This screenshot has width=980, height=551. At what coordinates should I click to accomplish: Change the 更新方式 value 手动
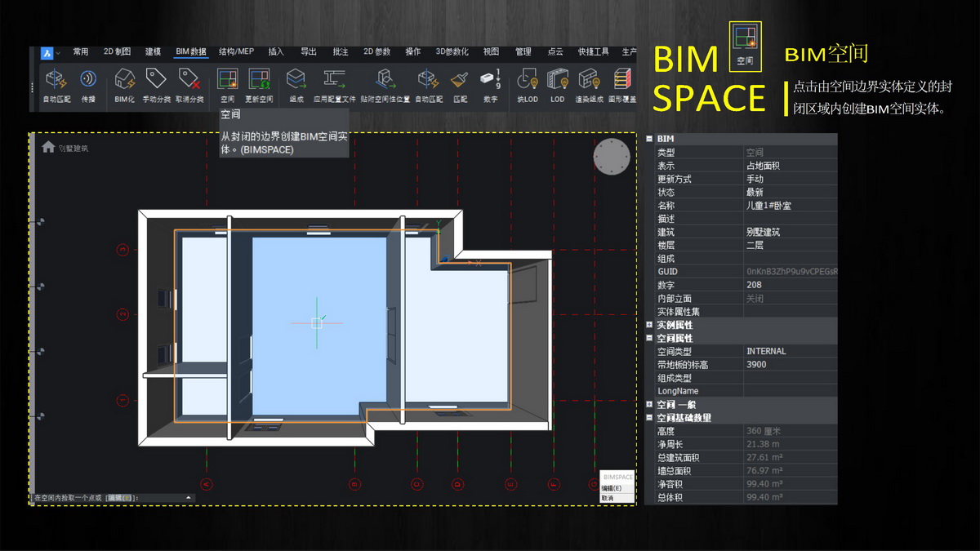click(x=791, y=179)
